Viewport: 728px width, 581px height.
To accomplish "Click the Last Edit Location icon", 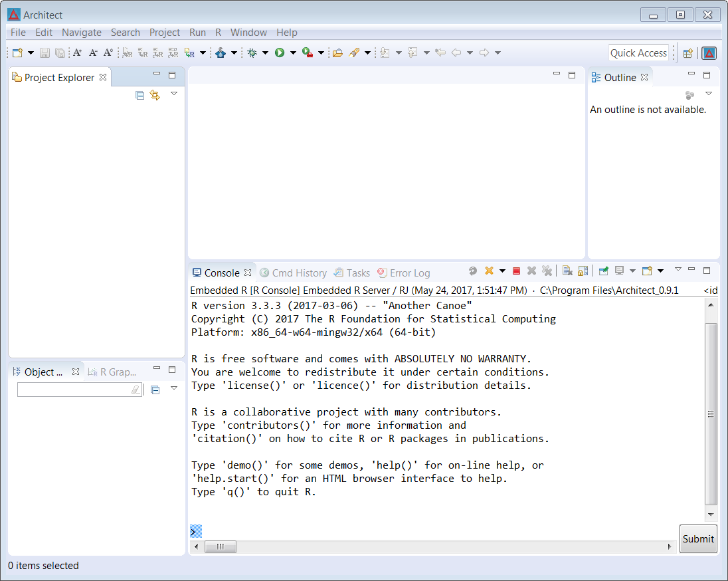I will click(440, 53).
